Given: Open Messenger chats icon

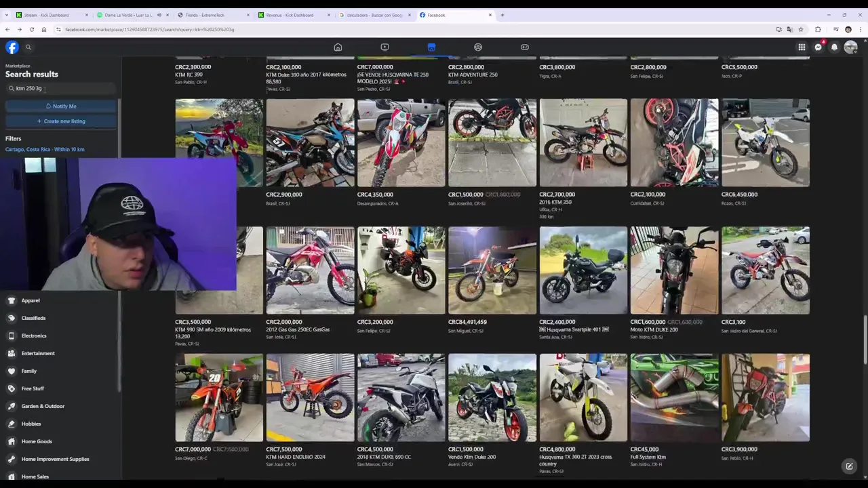Looking at the screenshot, I should 818,47.
